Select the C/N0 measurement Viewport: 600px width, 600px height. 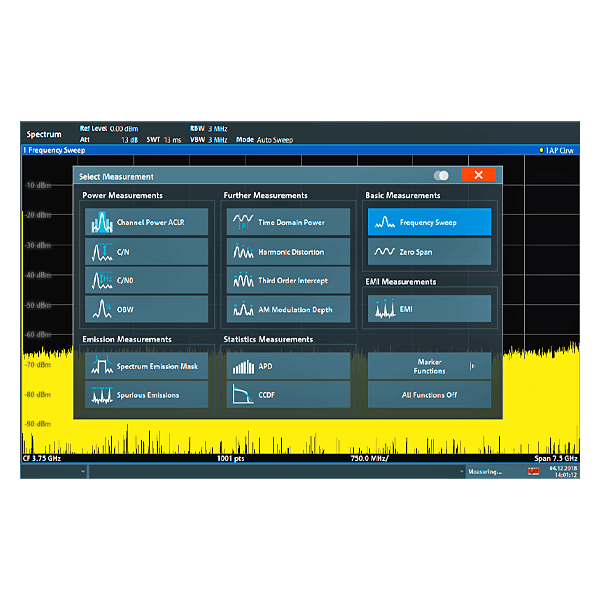point(146,280)
